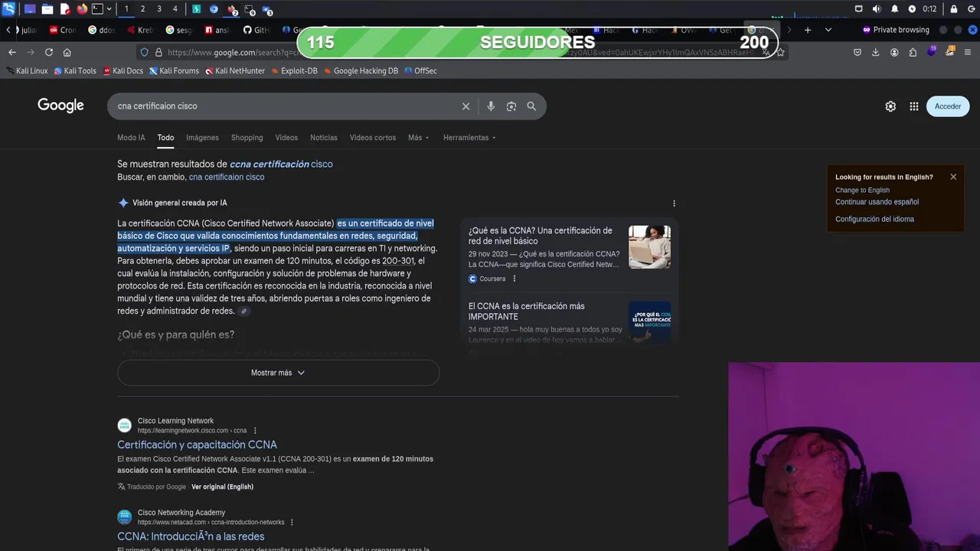The width and height of the screenshot is (980, 551).
Task: Open the Google apps grid
Action: click(x=913, y=106)
